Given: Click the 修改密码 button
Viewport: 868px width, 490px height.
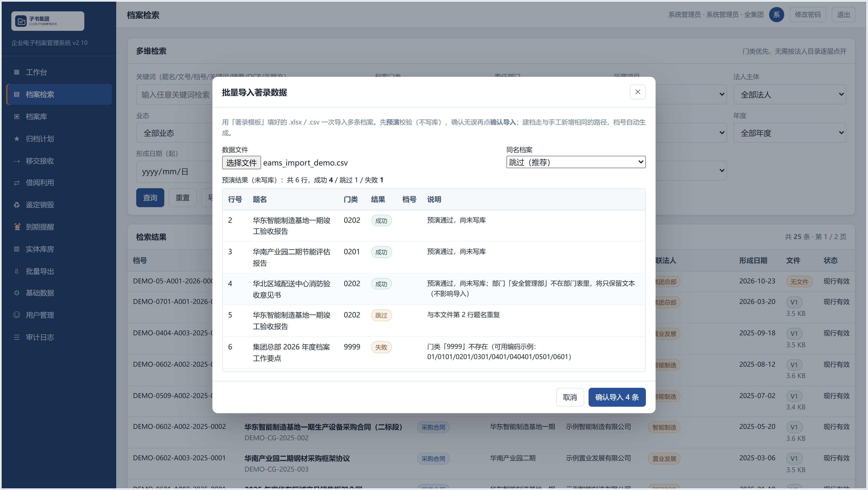Looking at the screenshot, I should point(808,15).
